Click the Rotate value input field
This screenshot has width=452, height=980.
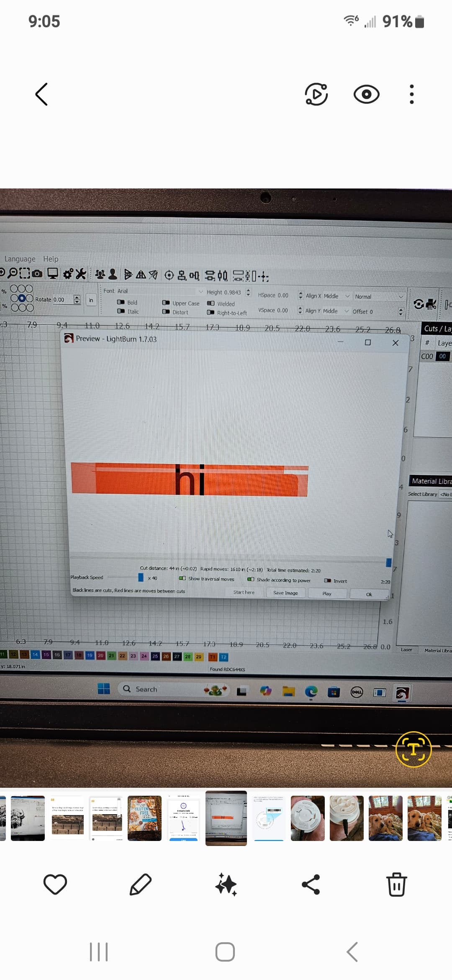(x=62, y=299)
